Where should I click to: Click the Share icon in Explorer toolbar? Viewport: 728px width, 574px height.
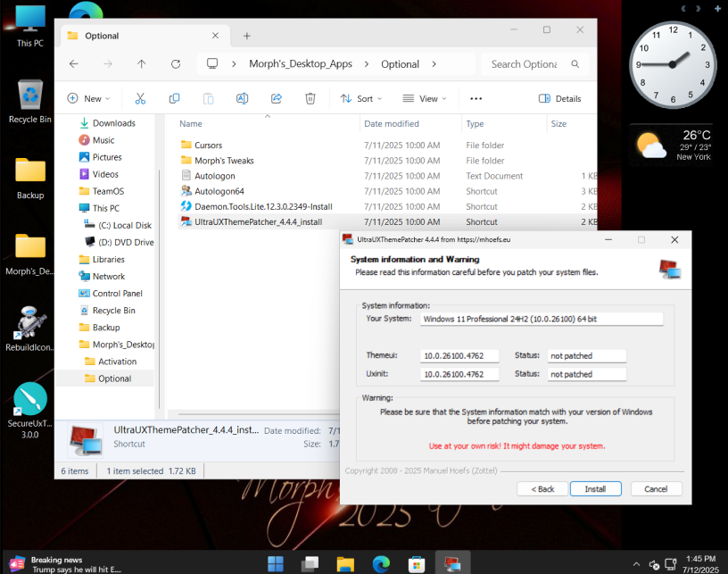[277, 98]
